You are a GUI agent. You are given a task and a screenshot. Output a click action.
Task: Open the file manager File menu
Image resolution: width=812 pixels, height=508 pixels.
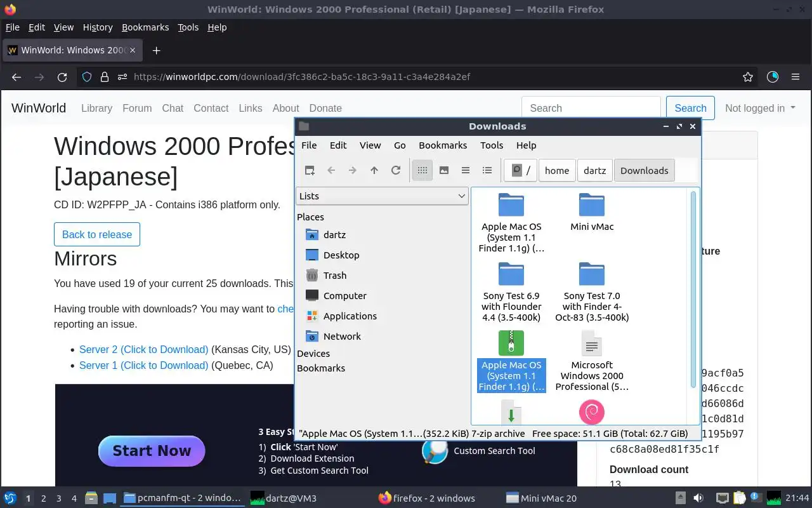tap(309, 145)
